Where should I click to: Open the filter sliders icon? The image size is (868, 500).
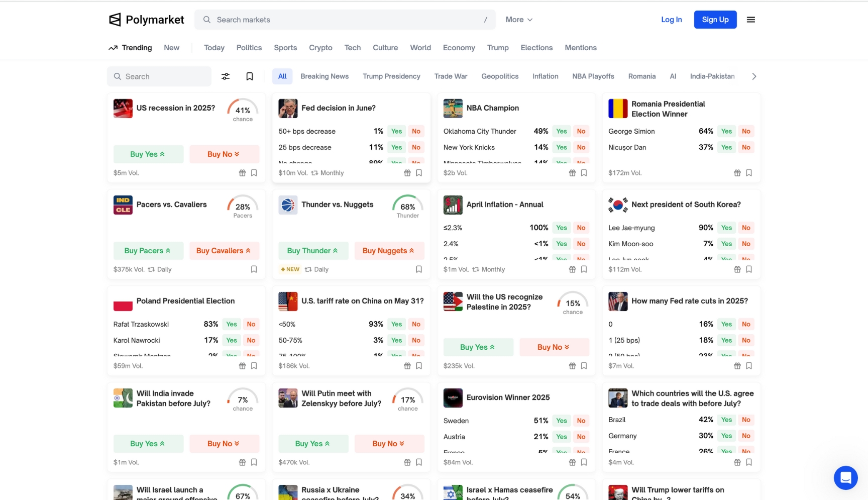(x=226, y=76)
